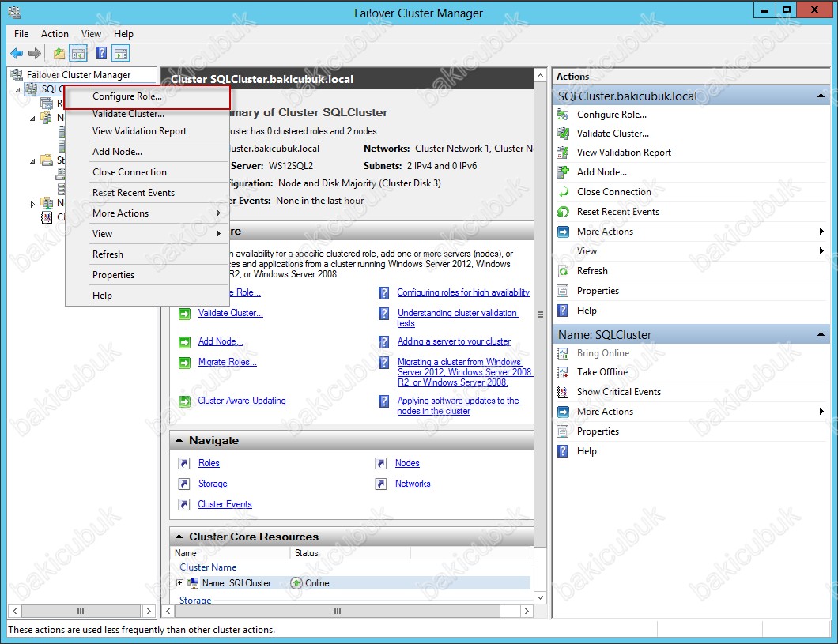Open Adding a server to your cluster link

[x=454, y=342]
